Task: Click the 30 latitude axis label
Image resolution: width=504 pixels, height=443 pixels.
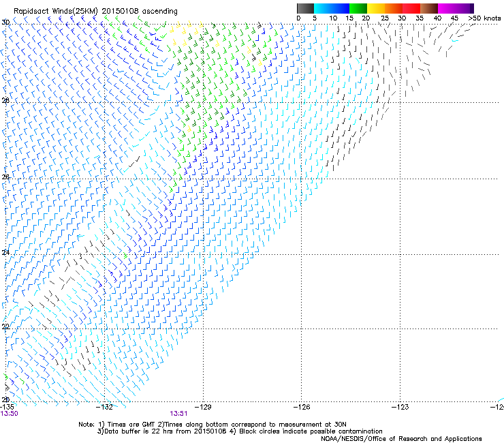Action: (x=5, y=22)
